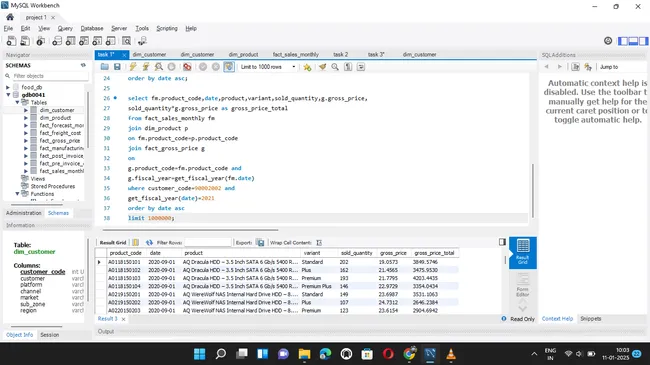650x365 pixels.
Task: Switch to the task 2 tab
Action: pyautogui.click(x=340, y=54)
